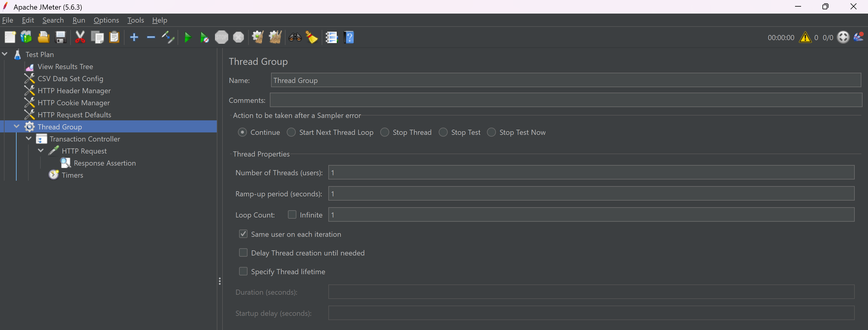
Task: Click the yellow warning log icon
Action: click(x=805, y=37)
